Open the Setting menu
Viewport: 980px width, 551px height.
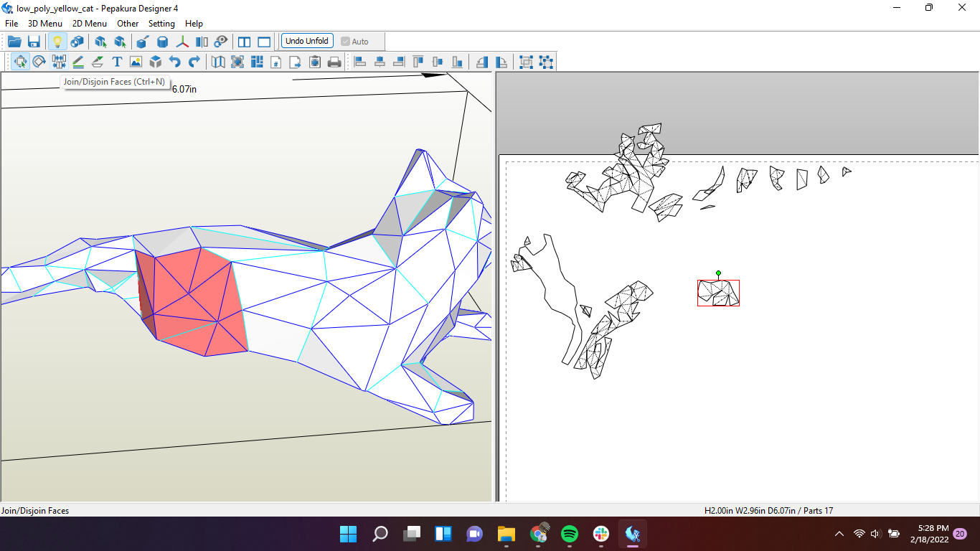point(161,23)
